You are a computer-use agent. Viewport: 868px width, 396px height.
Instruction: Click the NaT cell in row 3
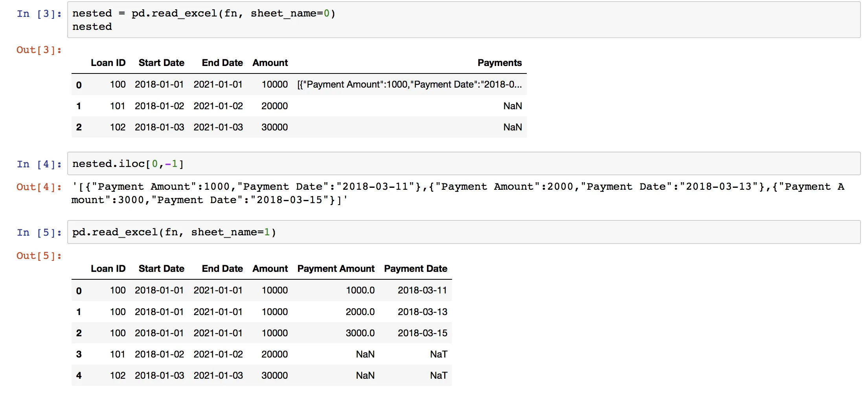438,354
